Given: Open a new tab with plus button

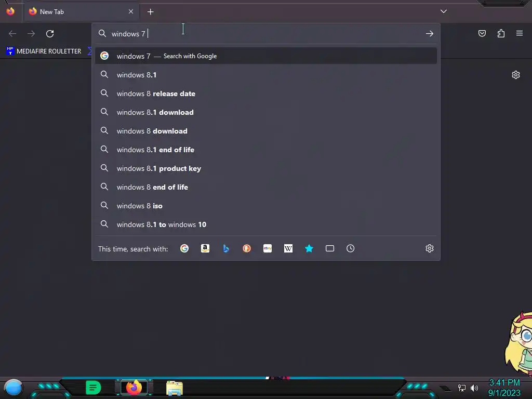Looking at the screenshot, I should tap(150, 12).
